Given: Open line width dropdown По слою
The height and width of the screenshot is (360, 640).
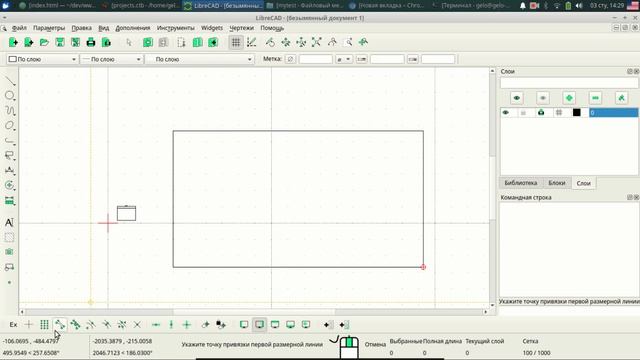Looking at the screenshot, I should click(111, 59).
